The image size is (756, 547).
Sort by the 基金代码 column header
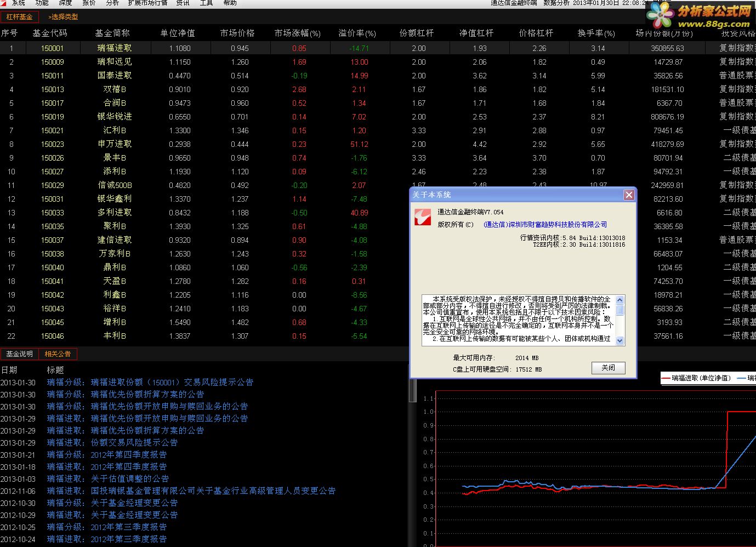(x=50, y=33)
